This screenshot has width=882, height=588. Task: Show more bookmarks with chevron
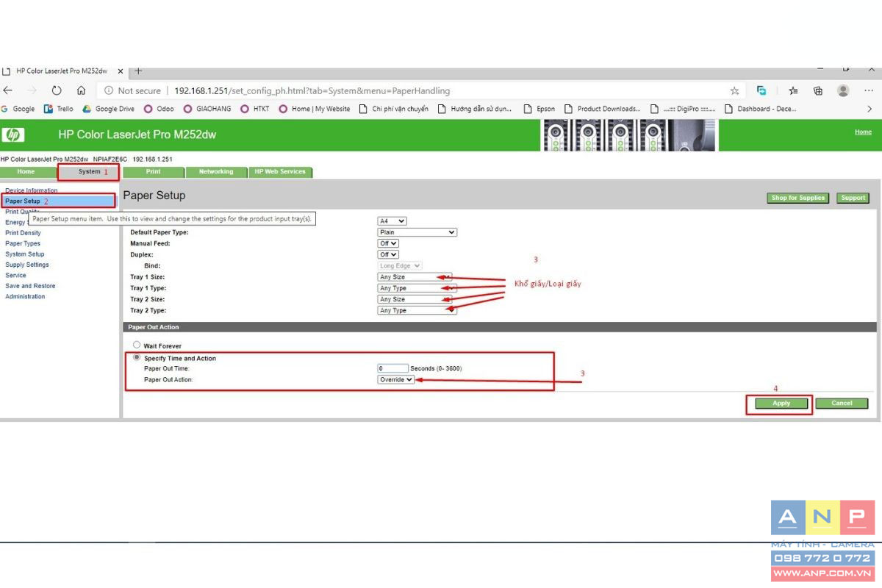click(870, 109)
